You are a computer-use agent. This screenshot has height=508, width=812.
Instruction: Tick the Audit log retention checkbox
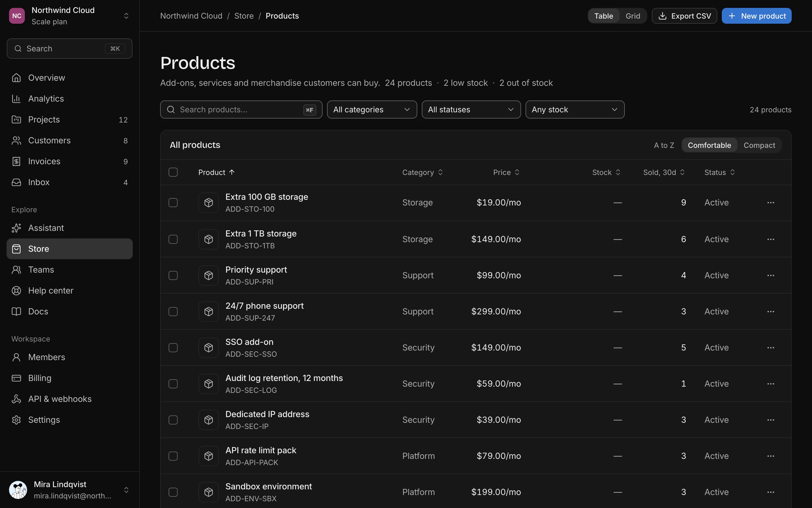click(173, 384)
